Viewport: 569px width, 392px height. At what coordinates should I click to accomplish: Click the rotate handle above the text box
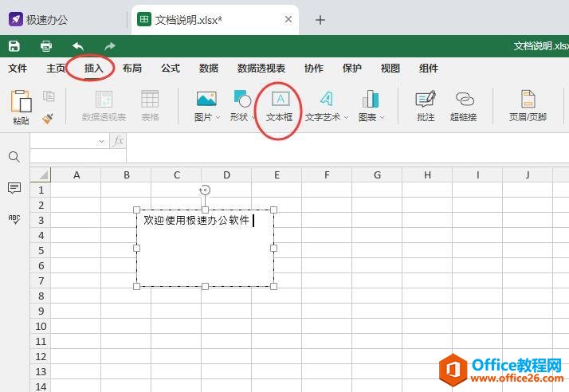(x=205, y=190)
